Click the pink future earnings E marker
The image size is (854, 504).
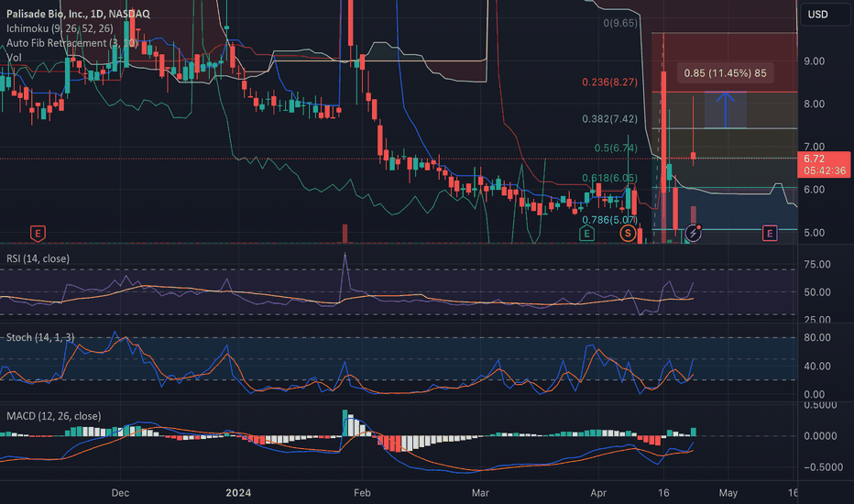tap(770, 234)
